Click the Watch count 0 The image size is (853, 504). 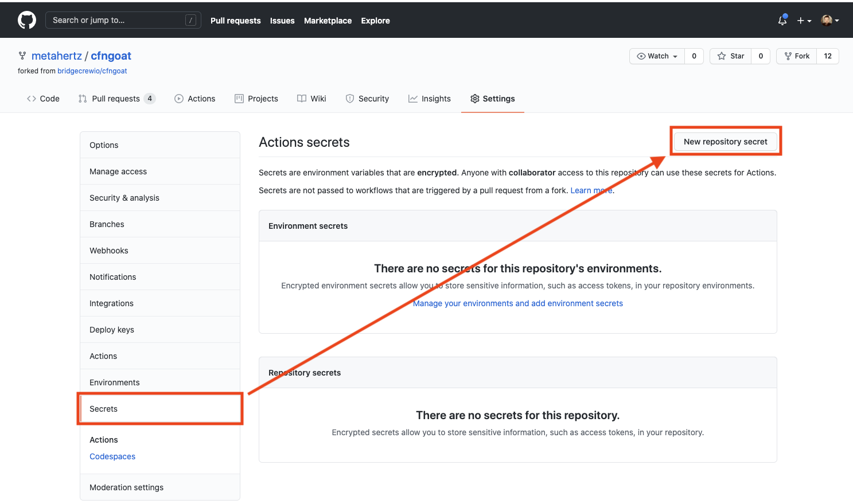[694, 56]
